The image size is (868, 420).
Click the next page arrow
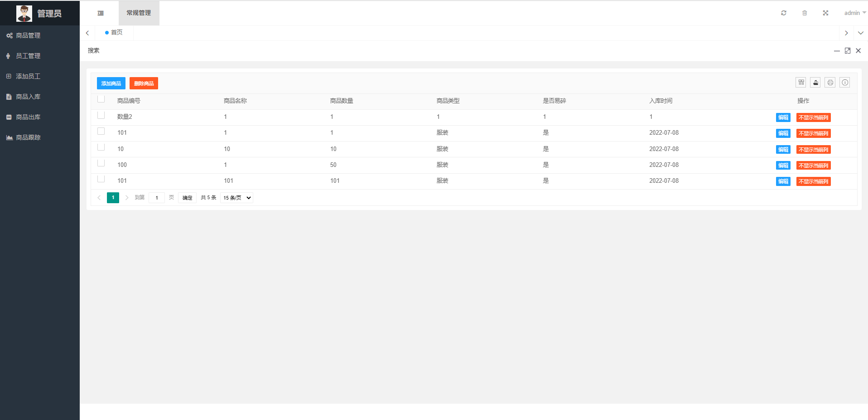[x=127, y=198]
